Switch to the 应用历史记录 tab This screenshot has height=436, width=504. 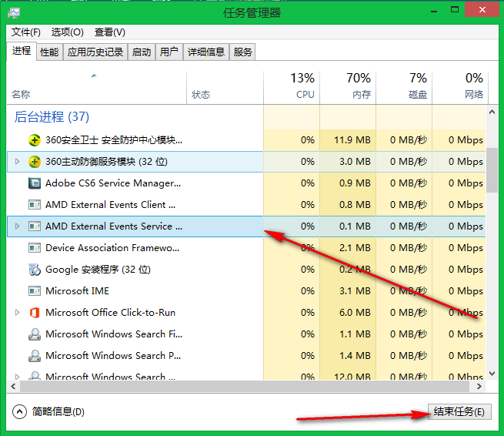95,52
